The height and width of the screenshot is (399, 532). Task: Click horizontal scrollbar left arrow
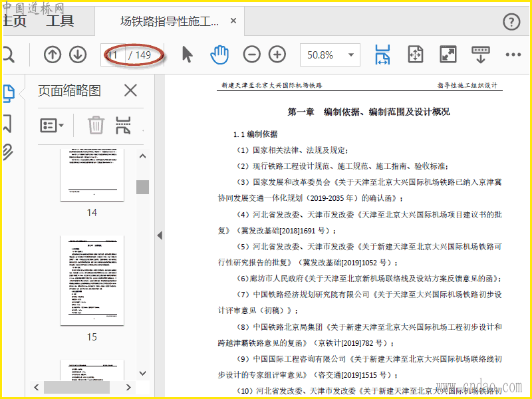(x=37, y=387)
